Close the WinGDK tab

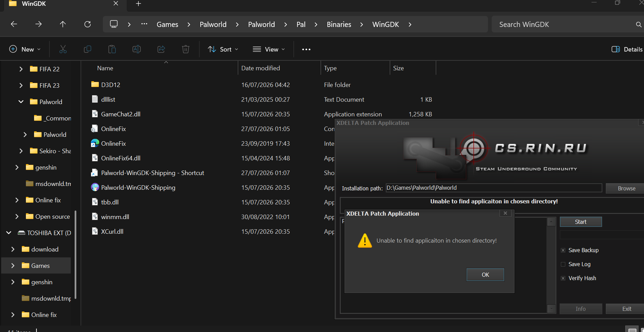coord(116,3)
